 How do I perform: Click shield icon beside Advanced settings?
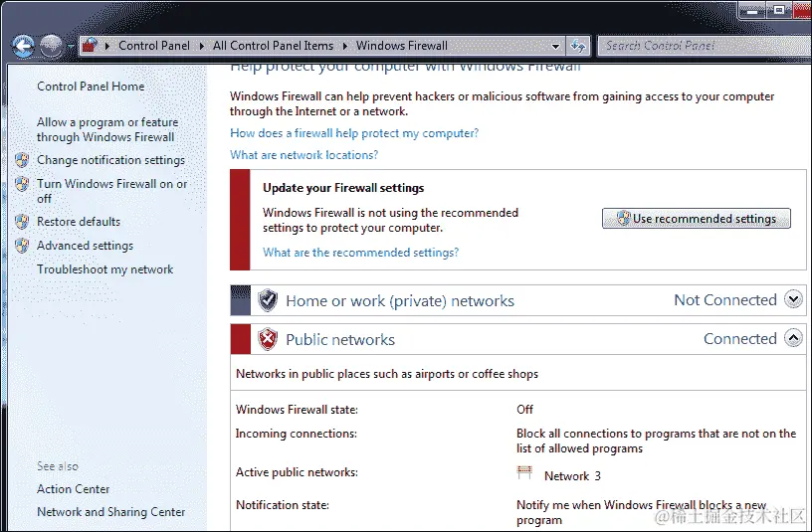point(22,246)
